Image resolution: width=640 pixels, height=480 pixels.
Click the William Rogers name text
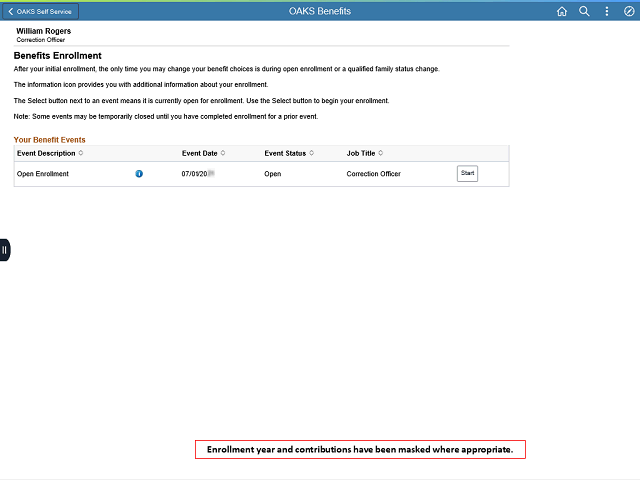44,31
